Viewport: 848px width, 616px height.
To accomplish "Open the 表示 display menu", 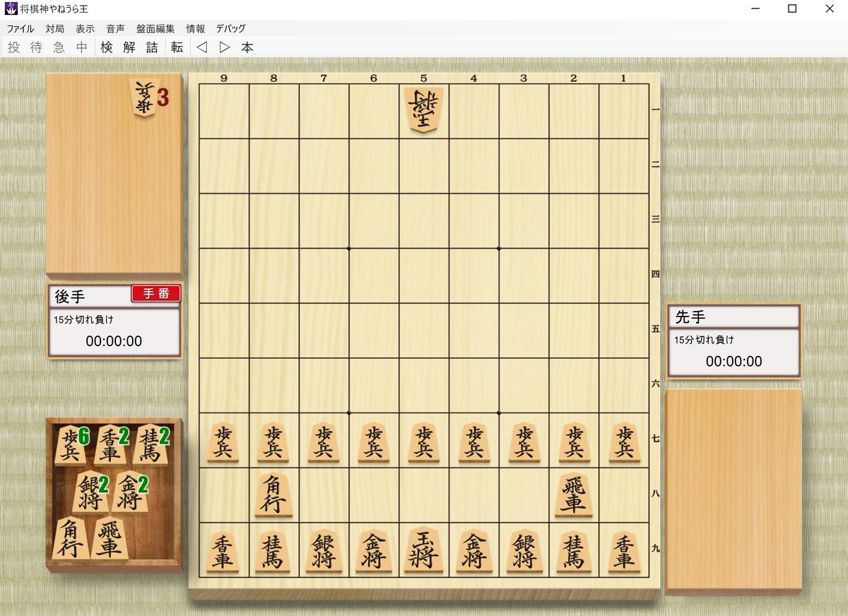I will (85, 29).
